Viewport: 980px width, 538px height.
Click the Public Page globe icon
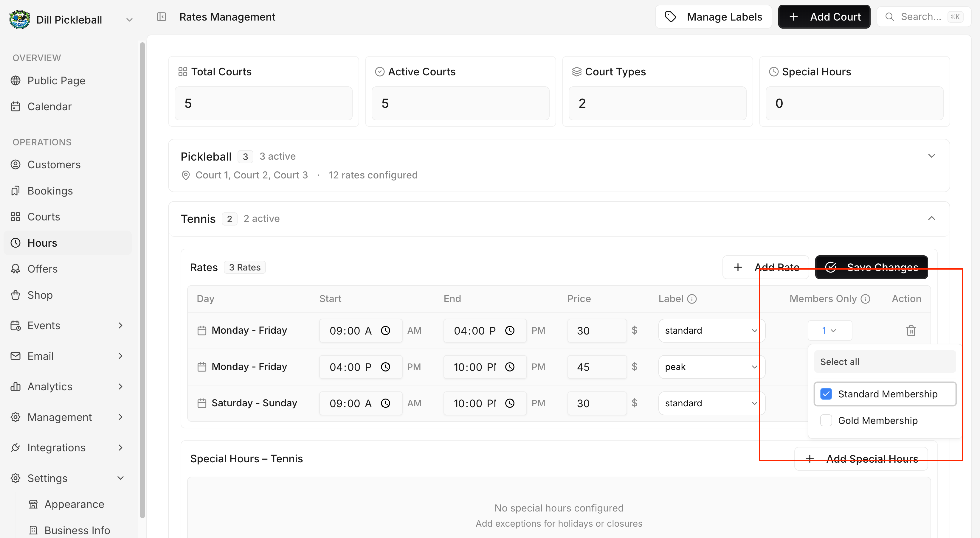[x=15, y=81]
